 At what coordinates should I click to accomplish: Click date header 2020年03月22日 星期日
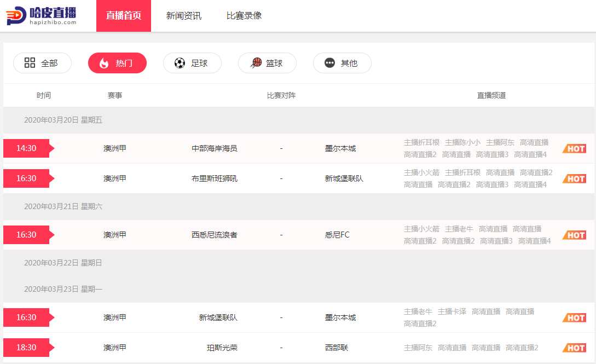(x=63, y=263)
